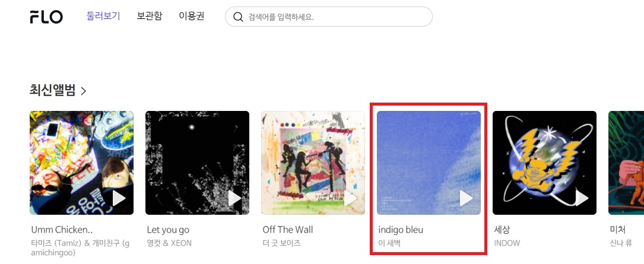Open artist INDOW link

507,243
